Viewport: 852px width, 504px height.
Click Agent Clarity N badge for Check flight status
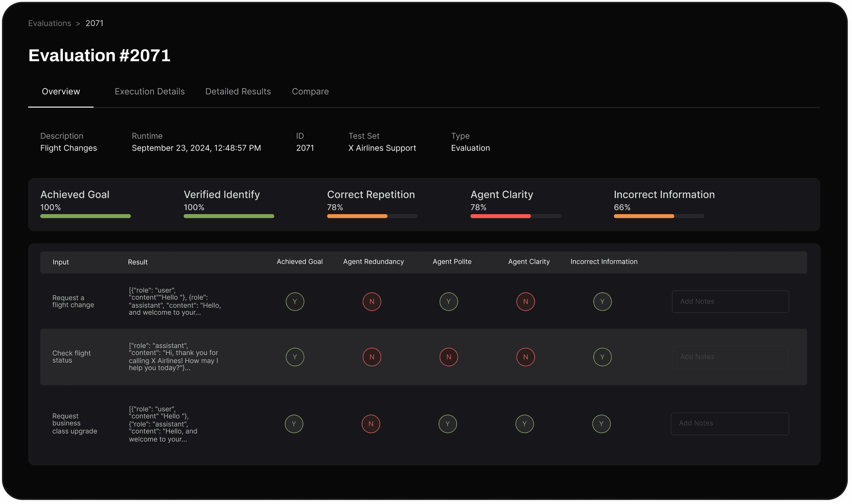point(525,357)
